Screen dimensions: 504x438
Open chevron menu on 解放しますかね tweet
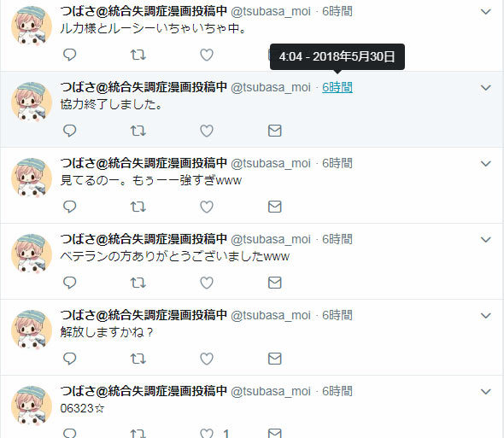coord(486,316)
